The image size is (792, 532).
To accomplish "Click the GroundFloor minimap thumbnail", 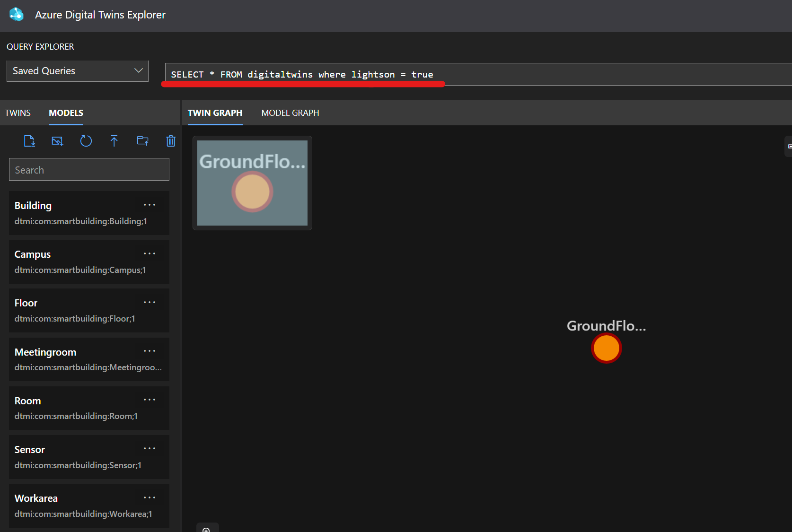I will [252, 183].
